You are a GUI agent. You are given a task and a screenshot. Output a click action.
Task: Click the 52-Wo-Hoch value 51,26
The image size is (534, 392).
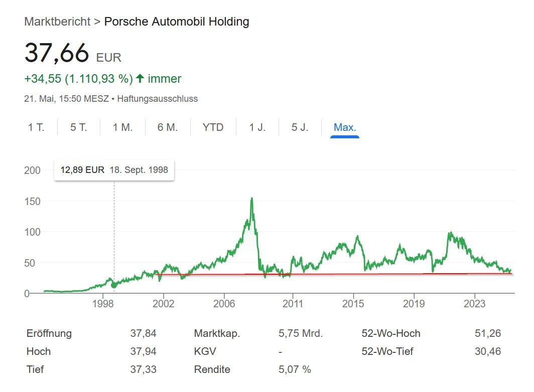tap(488, 333)
